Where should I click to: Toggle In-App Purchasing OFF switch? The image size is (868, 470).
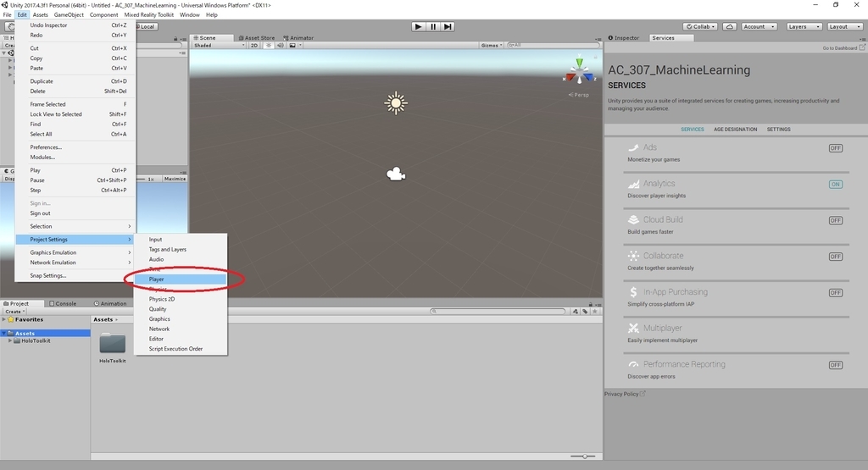point(835,293)
